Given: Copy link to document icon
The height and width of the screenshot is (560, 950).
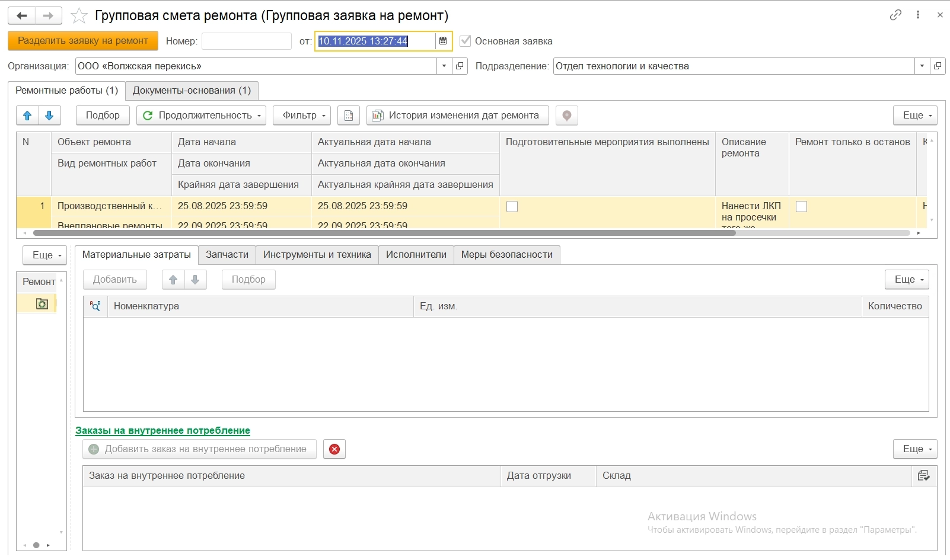Looking at the screenshot, I should (895, 15).
